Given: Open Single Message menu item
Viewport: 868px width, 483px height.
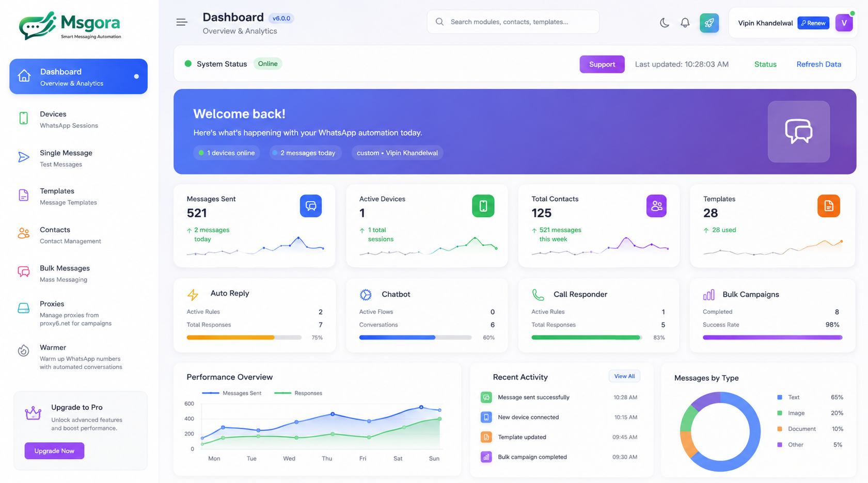Looking at the screenshot, I should pyautogui.click(x=78, y=158).
